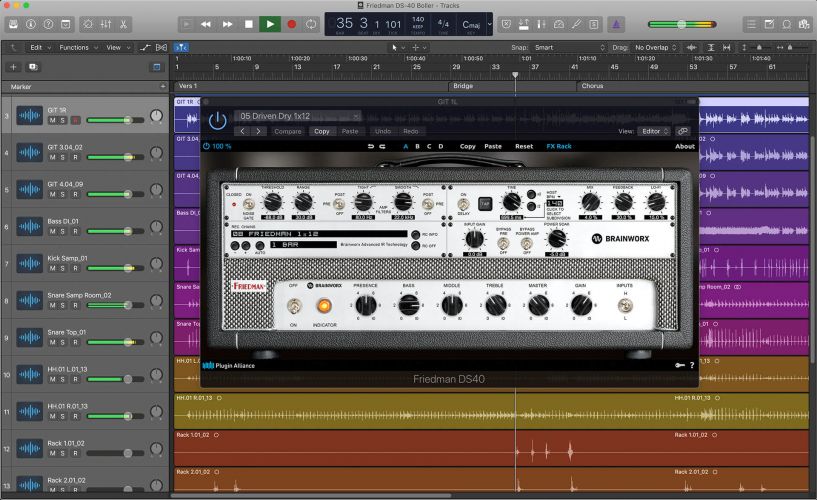Start playback with green Play button
The image size is (817, 500).
point(270,24)
